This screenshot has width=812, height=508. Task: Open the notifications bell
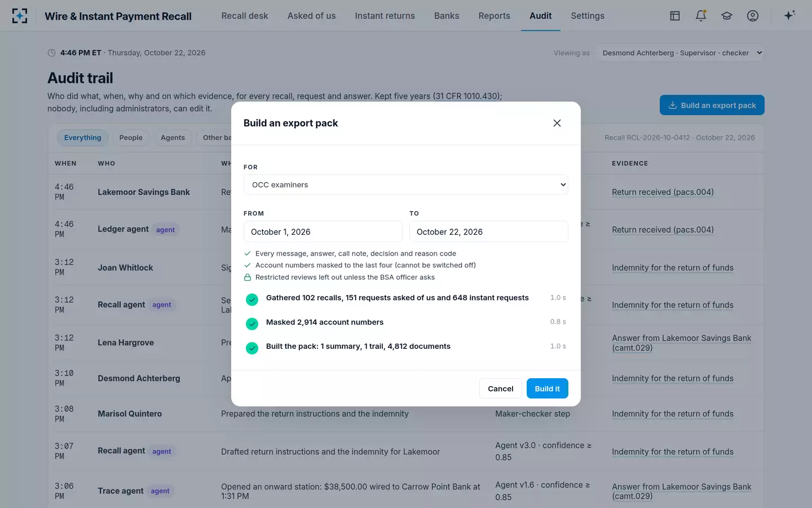click(701, 16)
